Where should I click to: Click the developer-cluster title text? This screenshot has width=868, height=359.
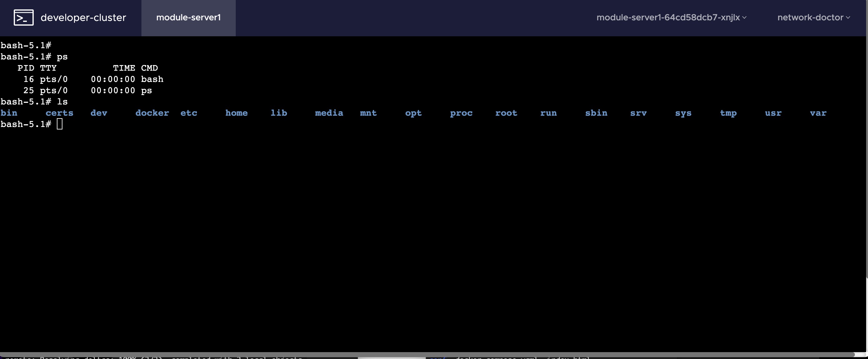[x=83, y=18]
